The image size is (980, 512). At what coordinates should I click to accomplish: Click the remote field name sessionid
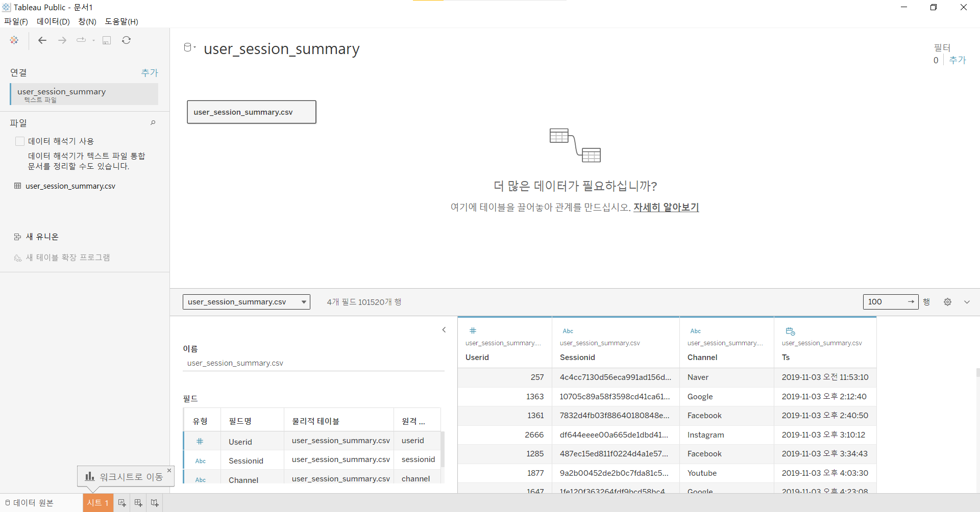coord(418,459)
